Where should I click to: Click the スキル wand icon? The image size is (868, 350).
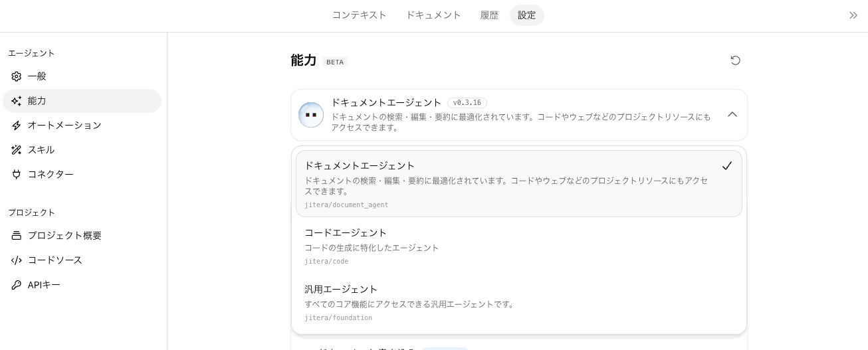point(17,150)
